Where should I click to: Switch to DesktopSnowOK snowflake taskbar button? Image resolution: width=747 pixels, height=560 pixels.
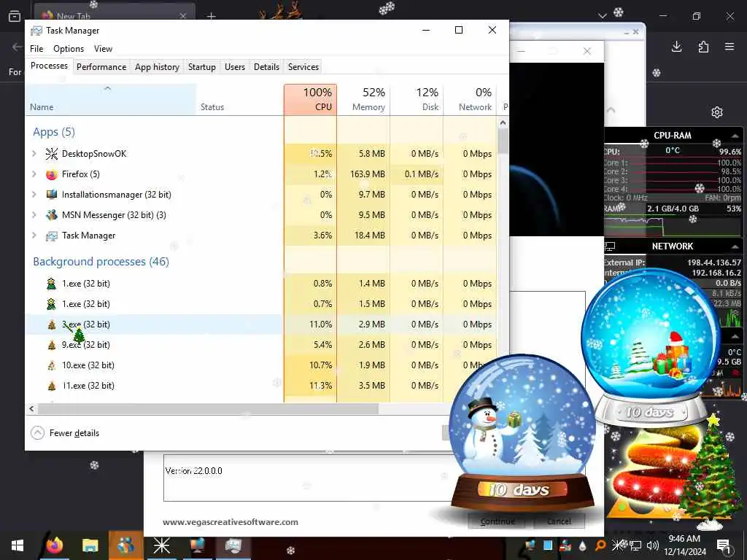[x=161, y=545]
